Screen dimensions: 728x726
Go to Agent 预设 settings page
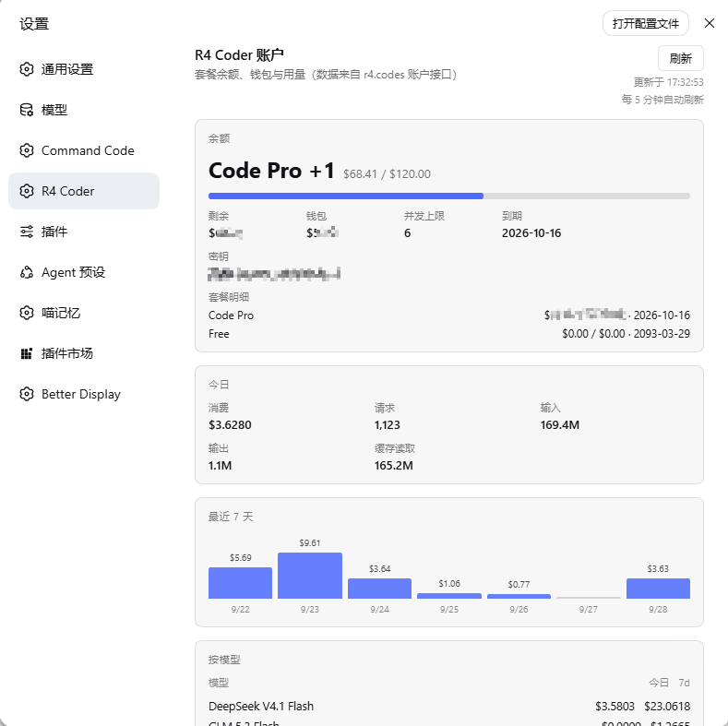click(x=84, y=272)
